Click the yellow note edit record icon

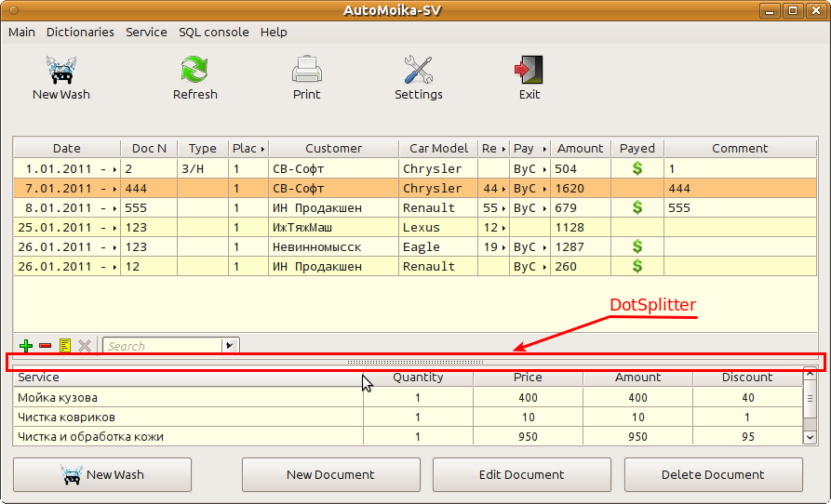(x=65, y=346)
